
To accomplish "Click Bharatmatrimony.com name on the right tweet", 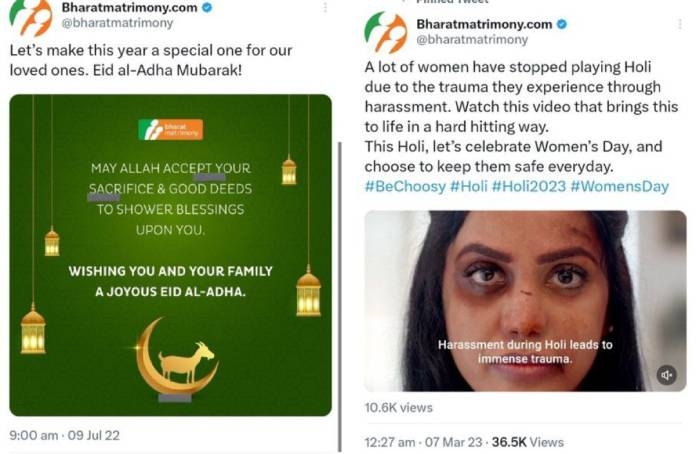I will [484, 23].
